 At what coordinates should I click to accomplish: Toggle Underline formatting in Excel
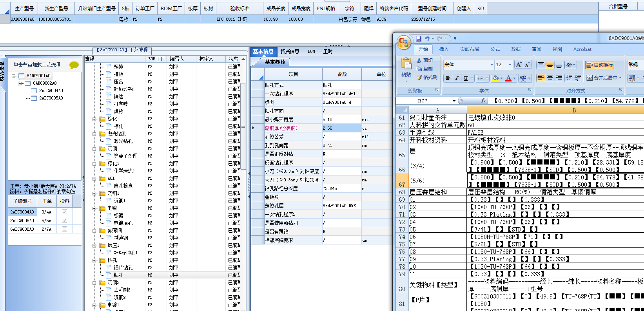pos(466,78)
